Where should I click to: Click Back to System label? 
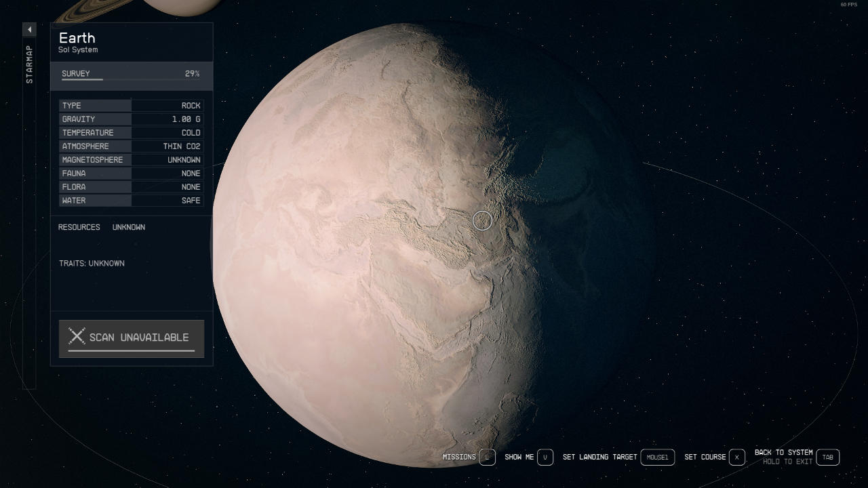pos(783,453)
